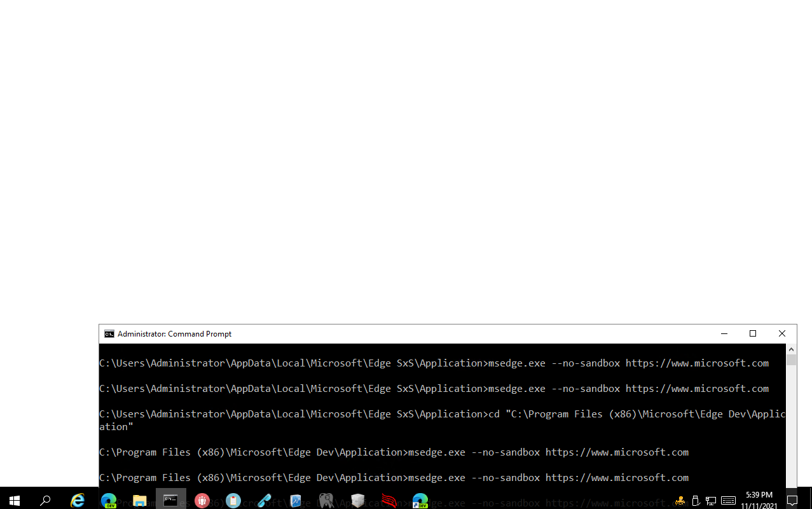The width and height of the screenshot is (812, 509).
Task: Open the touch keyboard tray icon
Action: [728, 501]
